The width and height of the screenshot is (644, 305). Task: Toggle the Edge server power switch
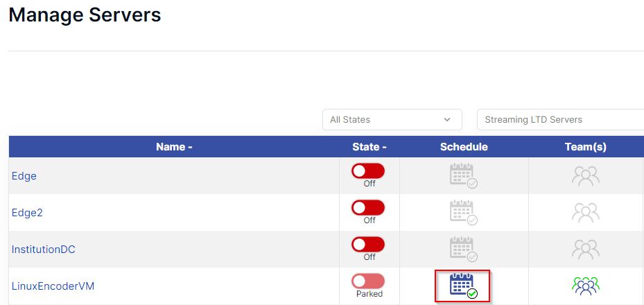coord(368,171)
